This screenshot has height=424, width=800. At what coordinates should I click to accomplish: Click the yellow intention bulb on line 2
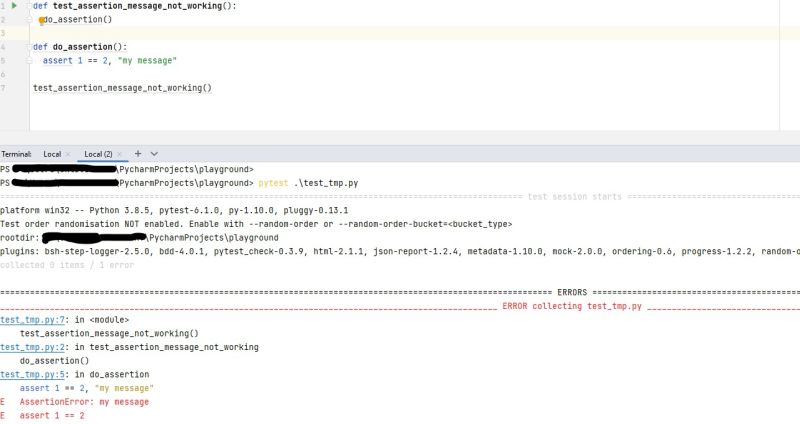pyautogui.click(x=41, y=20)
